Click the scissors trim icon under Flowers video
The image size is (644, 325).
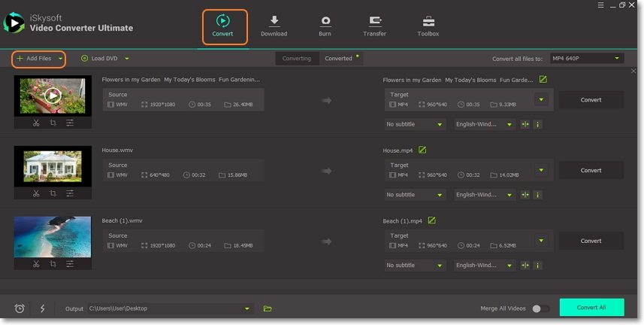tap(36, 123)
